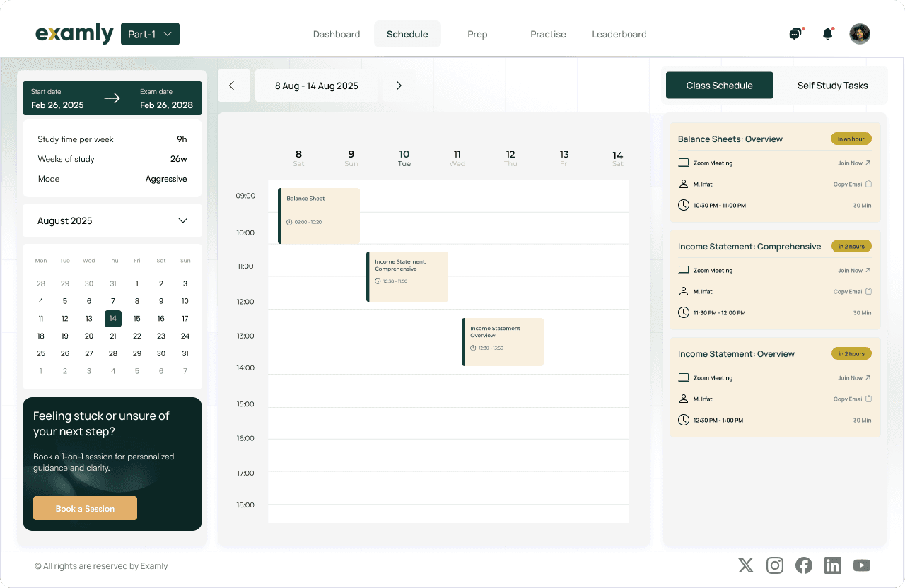Click the Instagram icon in the footer
905x588 pixels.
[774, 565]
